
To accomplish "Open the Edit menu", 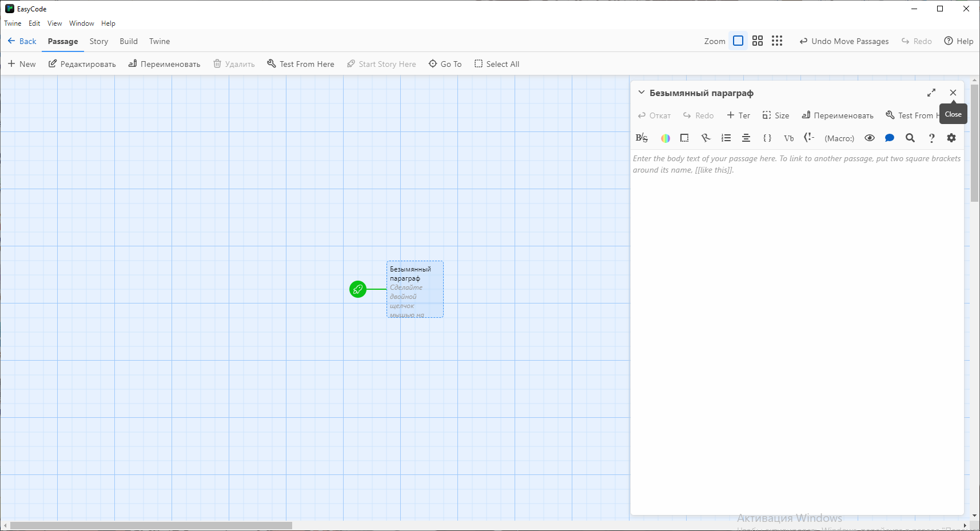I will pyautogui.click(x=34, y=23).
